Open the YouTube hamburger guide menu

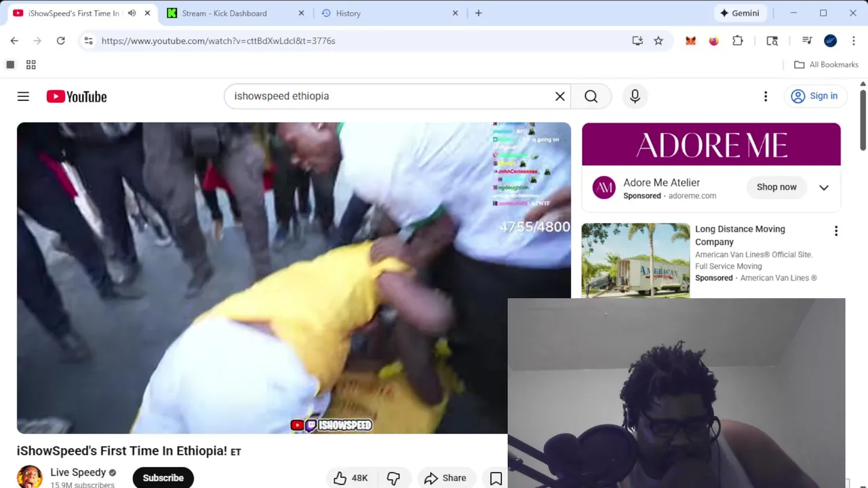coord(23,96)
